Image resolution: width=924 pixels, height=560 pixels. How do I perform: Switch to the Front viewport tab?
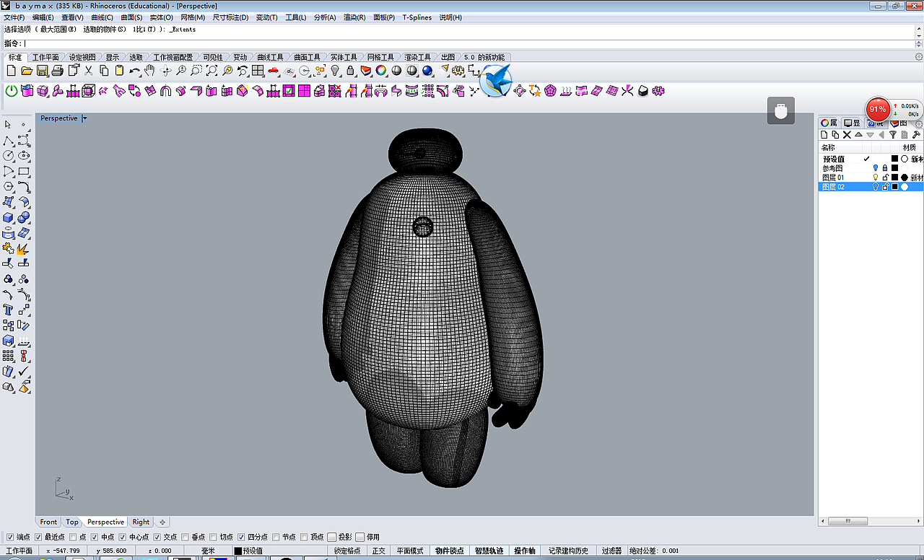[48, 522]
